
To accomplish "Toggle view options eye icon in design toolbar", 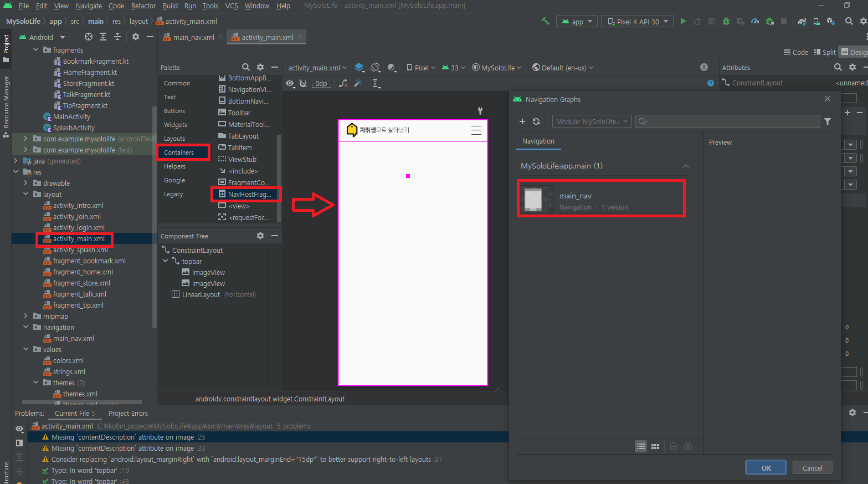I will click(x=290, y=83).
